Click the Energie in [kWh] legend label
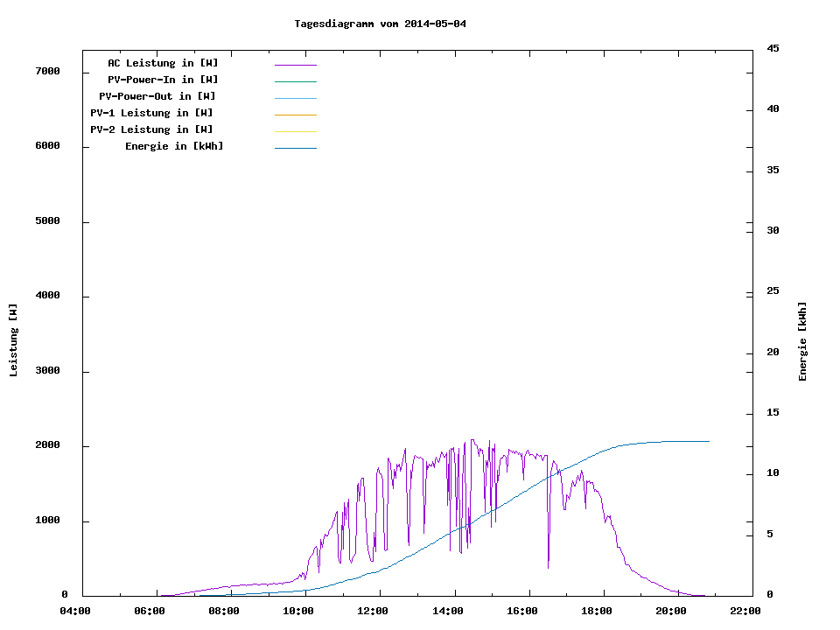 coord(174,146)
